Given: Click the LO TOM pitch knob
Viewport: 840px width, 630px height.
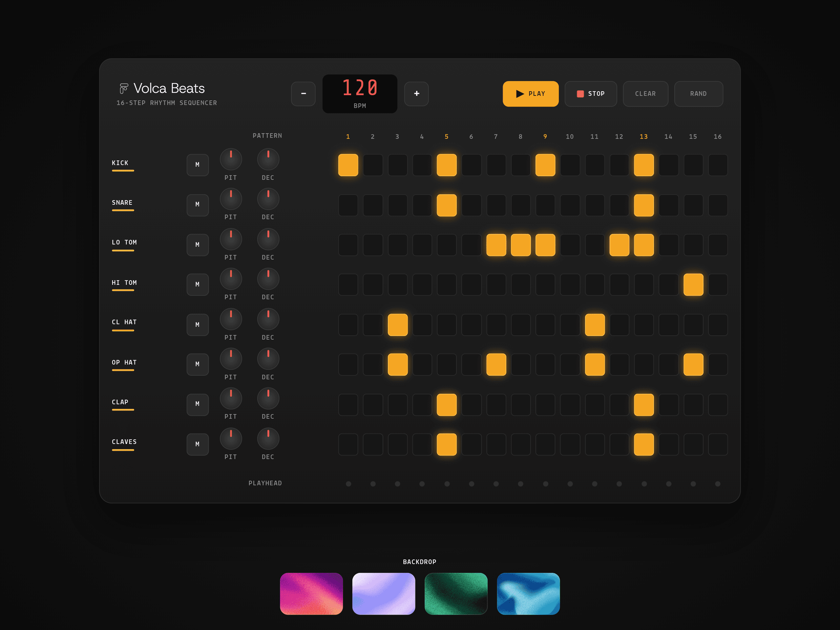Looking at the screenshot, I should [231, 239].
